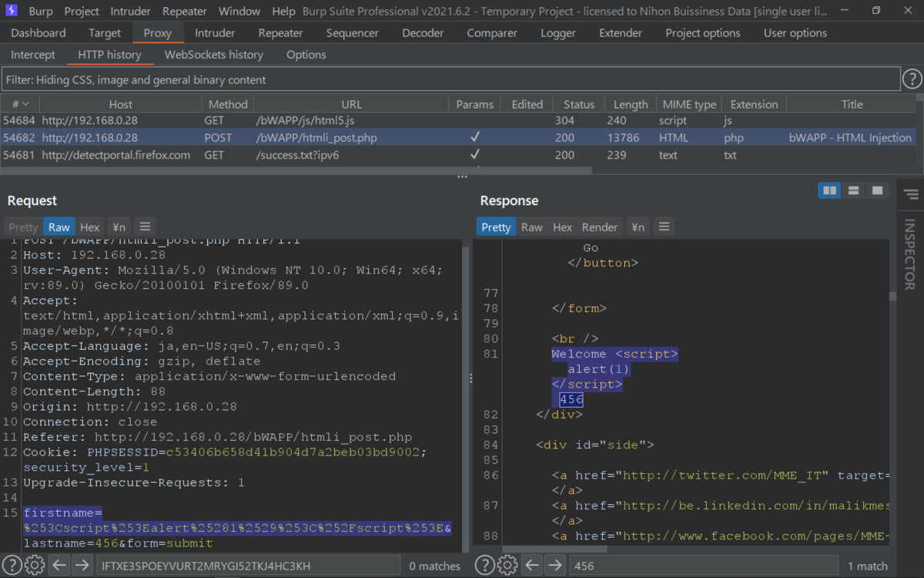Select the /success.txt?ipv6 history row
Viewport: 924px width, 578px height.
click(458, 155)
